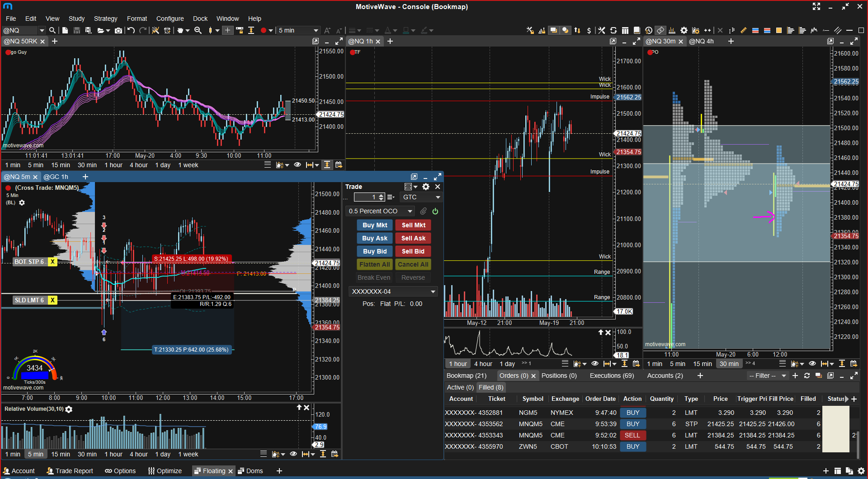This screenshot has height=479, width=868.
Task: Toggle the red Cross Trade dot on 5m chart
Action: coord(8,188)
